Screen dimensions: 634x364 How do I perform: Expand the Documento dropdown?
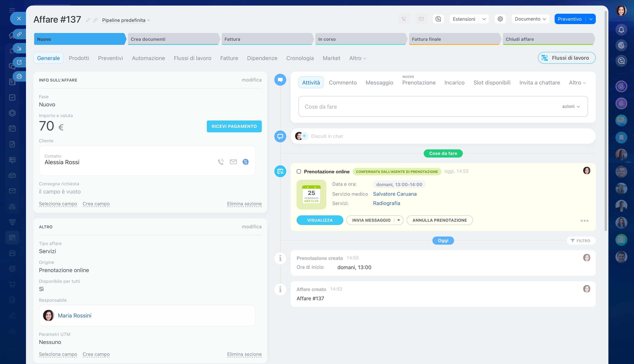[x=530, y=19]
